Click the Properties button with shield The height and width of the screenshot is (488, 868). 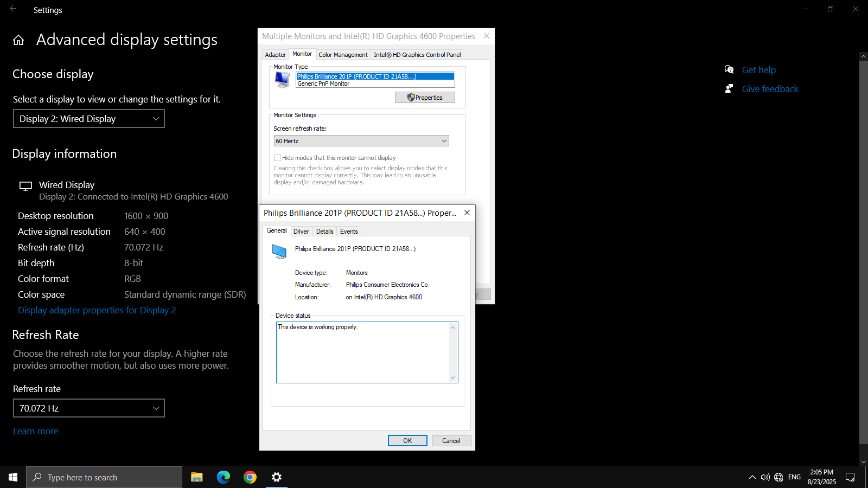[x=425, y=98]
